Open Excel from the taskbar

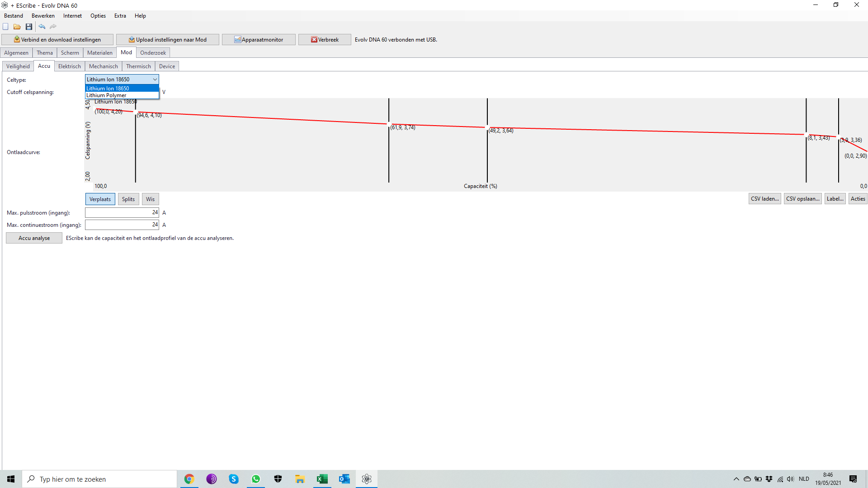[322, 479]
